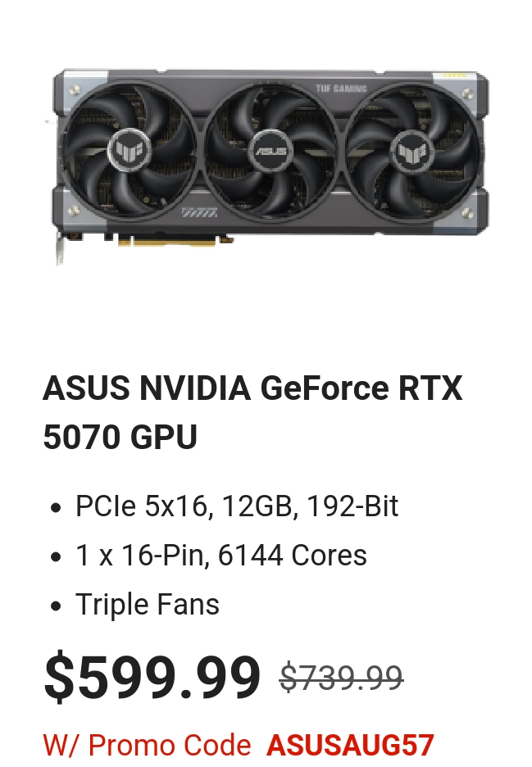The height and width of the screenshot is (767, 532).
Task: Click the ASUSAUG57 promo code
Action: pos(350,745)
